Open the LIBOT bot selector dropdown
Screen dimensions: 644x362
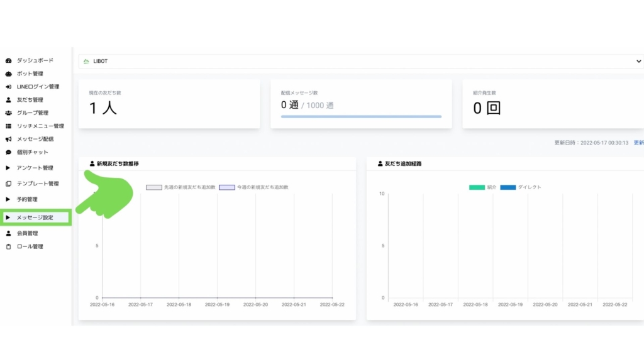tap(360, 61)
